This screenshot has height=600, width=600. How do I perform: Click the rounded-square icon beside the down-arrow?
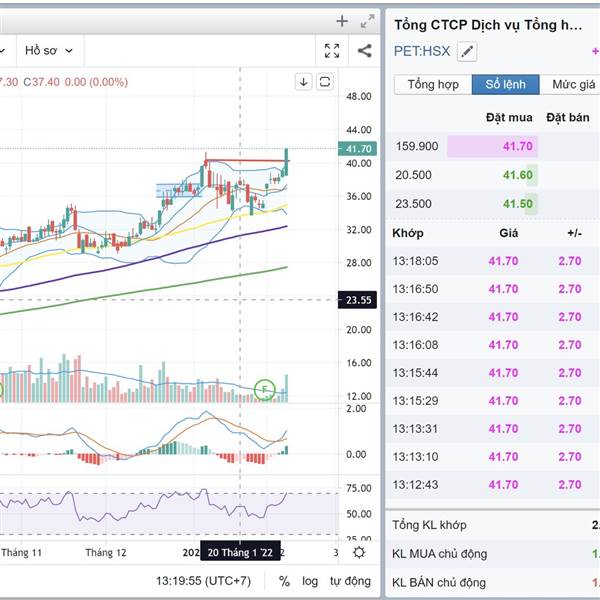(325, 82)
